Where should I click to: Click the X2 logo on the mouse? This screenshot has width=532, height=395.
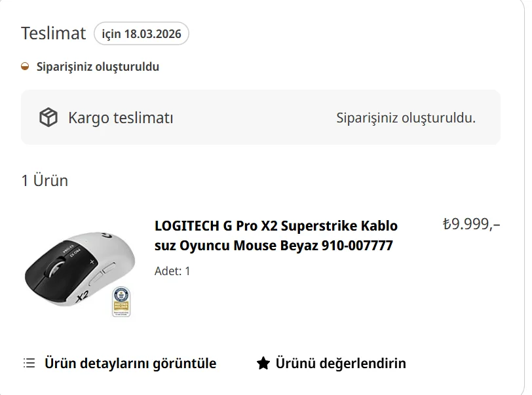(x=82, y=296)
